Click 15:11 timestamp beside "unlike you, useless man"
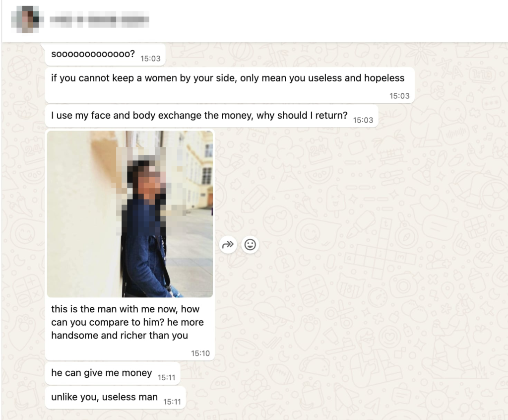Viewport: 508px width, 420px height. (x=172, y=402)
